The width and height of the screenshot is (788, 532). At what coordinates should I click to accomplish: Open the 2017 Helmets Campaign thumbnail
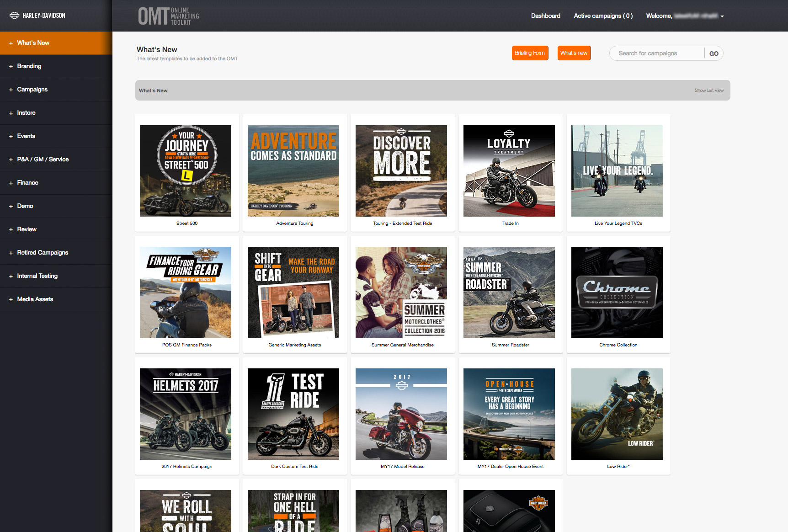click(x=186, y=414)
